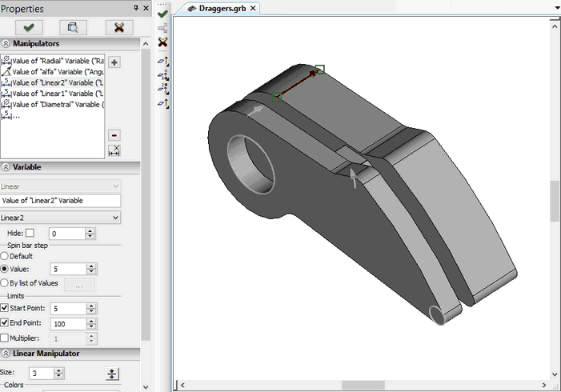Collapse the Manipulators section
The height and width of the screenshot is (392, 561).
pyautogui.click(x=6, y=44)
